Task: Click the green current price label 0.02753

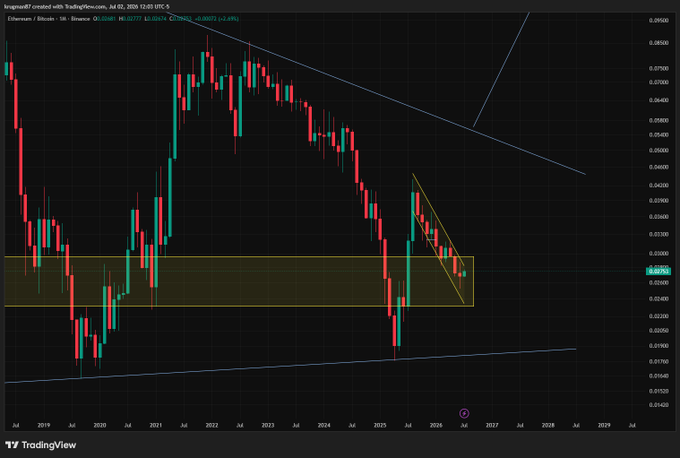Action: [x=658, y=272]
